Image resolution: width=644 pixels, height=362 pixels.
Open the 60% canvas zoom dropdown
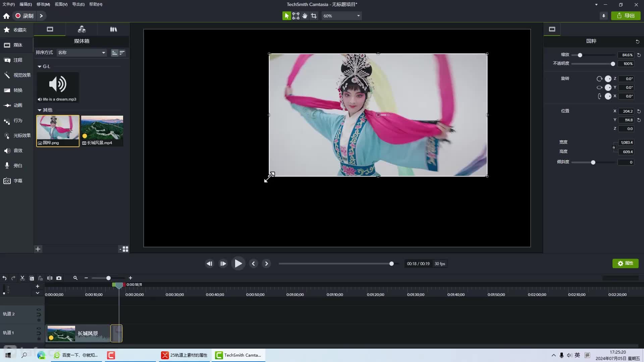pos(341,16)
